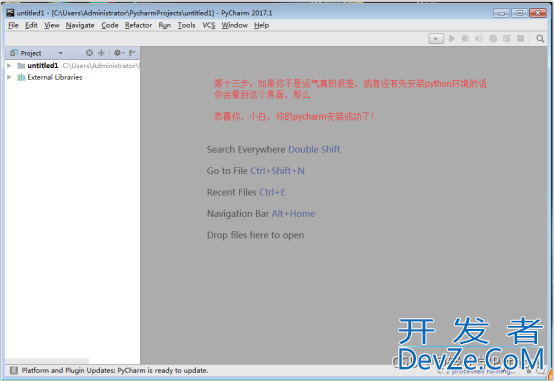Screen dimensions: 554x381
Task: Click the External Libraries bars icon
Action: coord(21,77)
